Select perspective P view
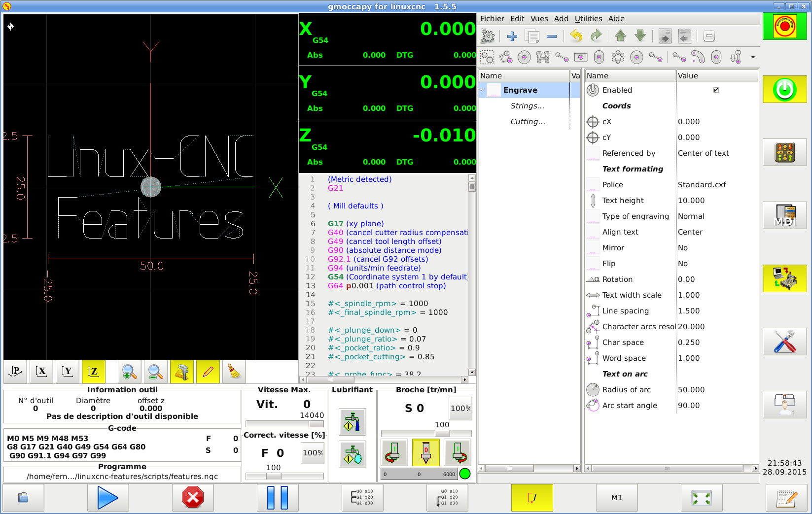The height and width of the screenshot is (514, 812). click(x=15, y=372)
